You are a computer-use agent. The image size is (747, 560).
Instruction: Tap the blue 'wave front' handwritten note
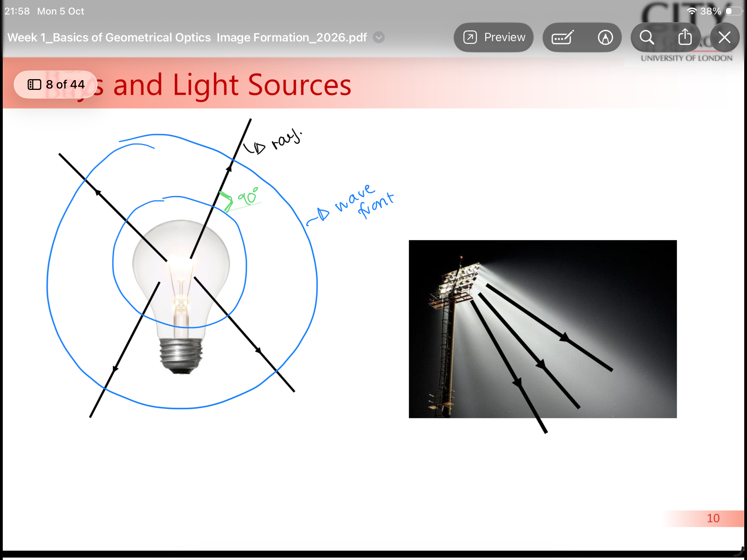coord(365,201)
